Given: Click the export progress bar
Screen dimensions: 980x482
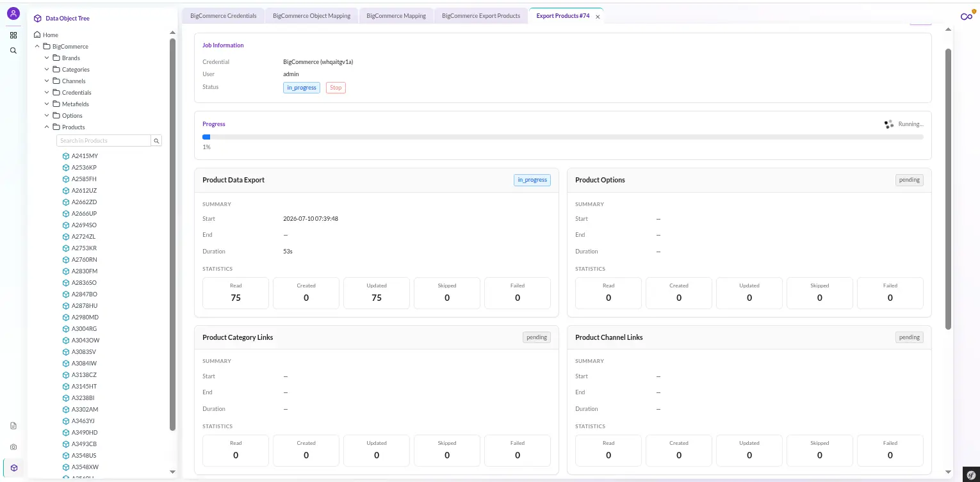Looking at the screenshot, I should (x=563, y=137).
